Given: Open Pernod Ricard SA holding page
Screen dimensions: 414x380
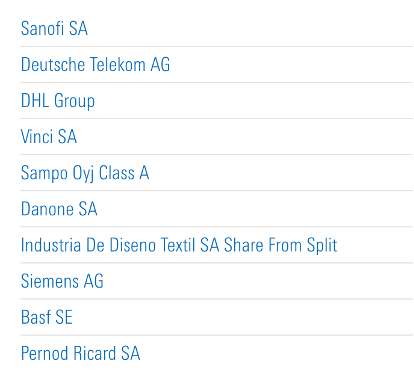Looking at the screenshot, I should [80, 353].
